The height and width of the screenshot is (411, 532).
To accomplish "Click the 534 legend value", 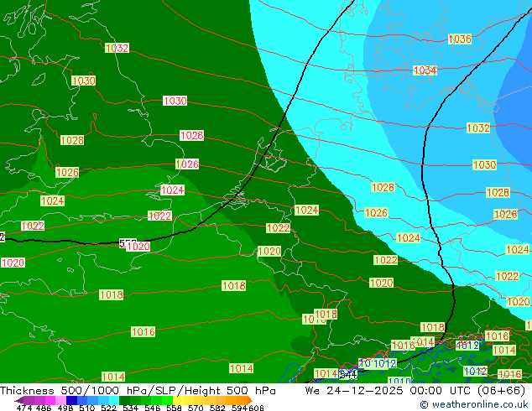I will [x=130, y=408].
